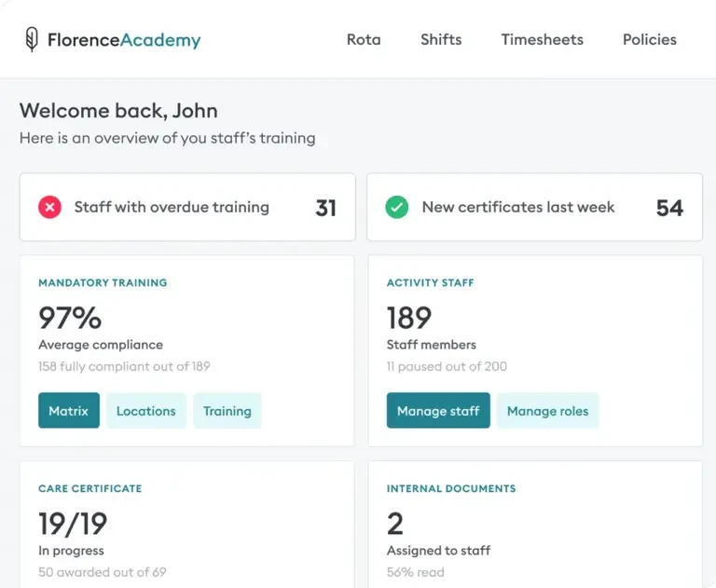716x588 pixels.
Task: Click '158 fully compliant out of 189'
Action: click(124, 366)
